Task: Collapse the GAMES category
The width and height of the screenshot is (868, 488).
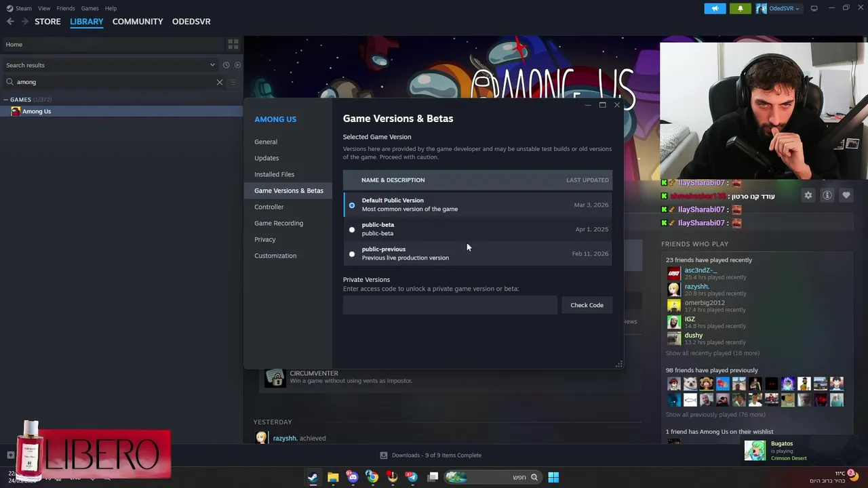Action: [x=6, y=100]
